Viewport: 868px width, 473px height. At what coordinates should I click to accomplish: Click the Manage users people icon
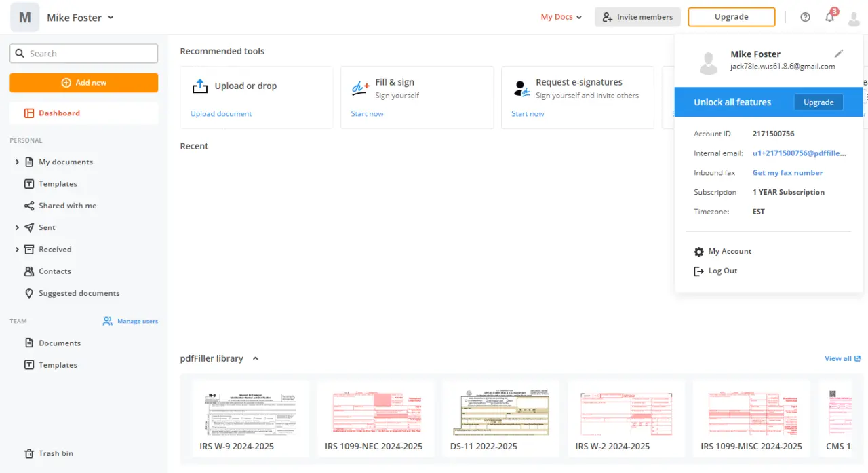pos(108,321)
